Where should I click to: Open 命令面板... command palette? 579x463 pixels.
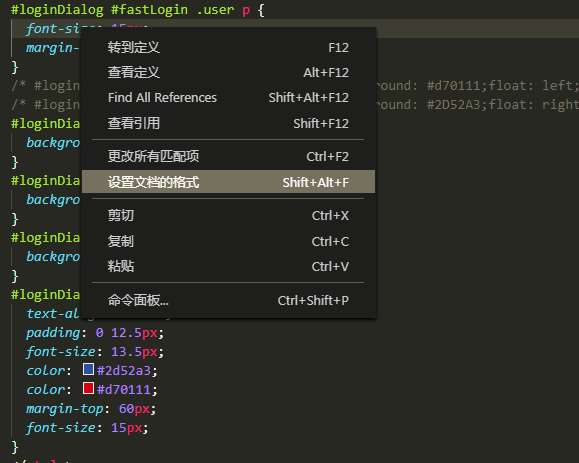coord(228,300)
